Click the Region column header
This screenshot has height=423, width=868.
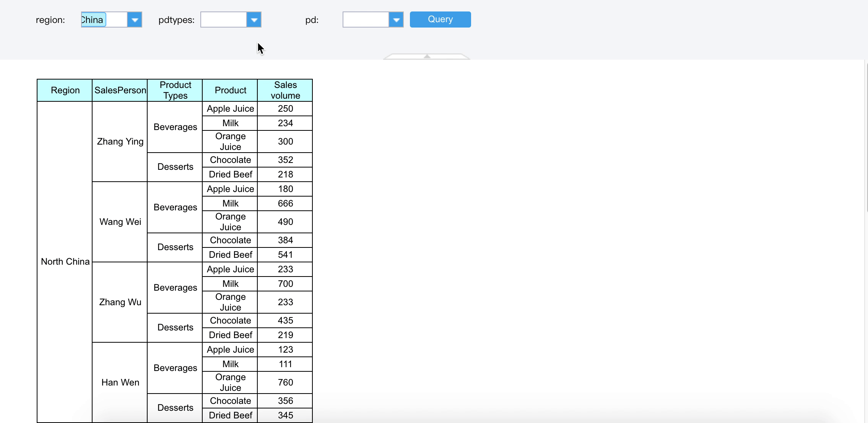click(65, 90)
